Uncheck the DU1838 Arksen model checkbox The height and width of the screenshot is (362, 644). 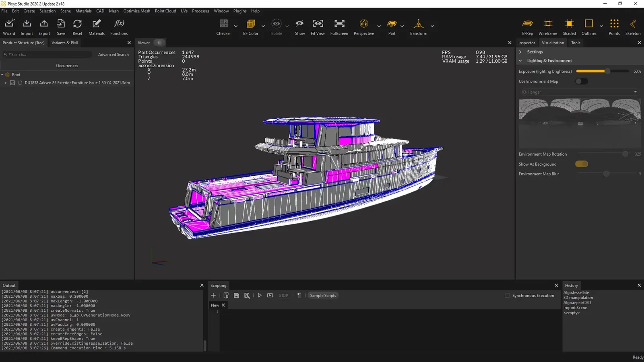pyautogui.click(x=12, y=83)
